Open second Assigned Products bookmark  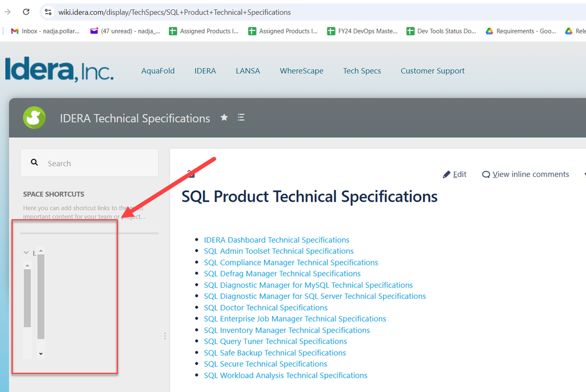point(283,32)
